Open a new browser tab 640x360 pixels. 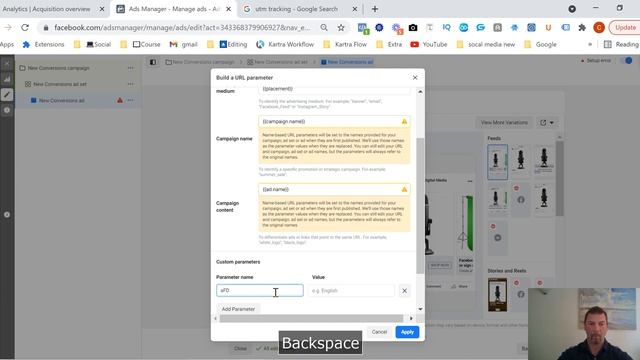[375, 9]
